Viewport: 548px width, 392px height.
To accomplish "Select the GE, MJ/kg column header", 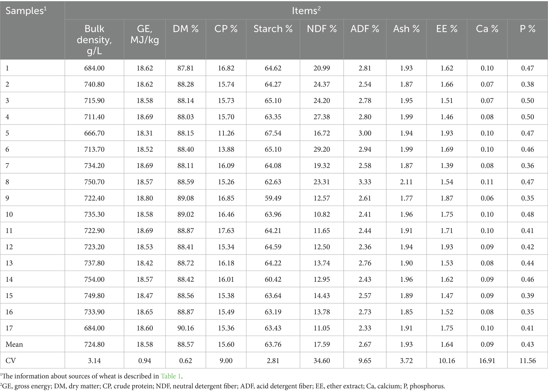I will [145, 34].
